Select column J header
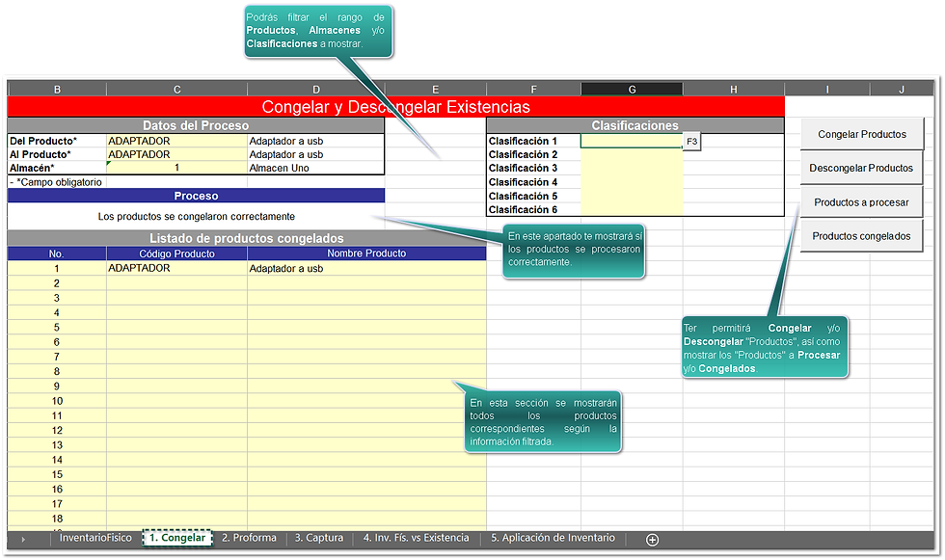945x560 pixels. [902, 90]
